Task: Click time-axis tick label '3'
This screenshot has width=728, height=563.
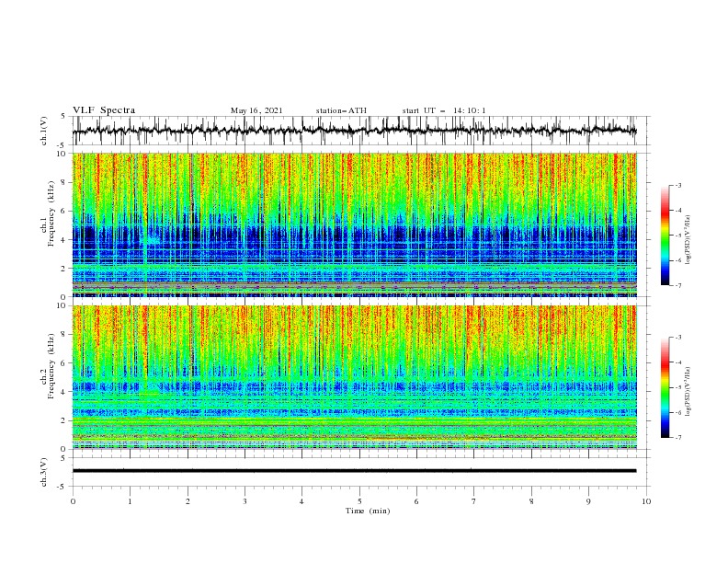Action: point(245,501)
